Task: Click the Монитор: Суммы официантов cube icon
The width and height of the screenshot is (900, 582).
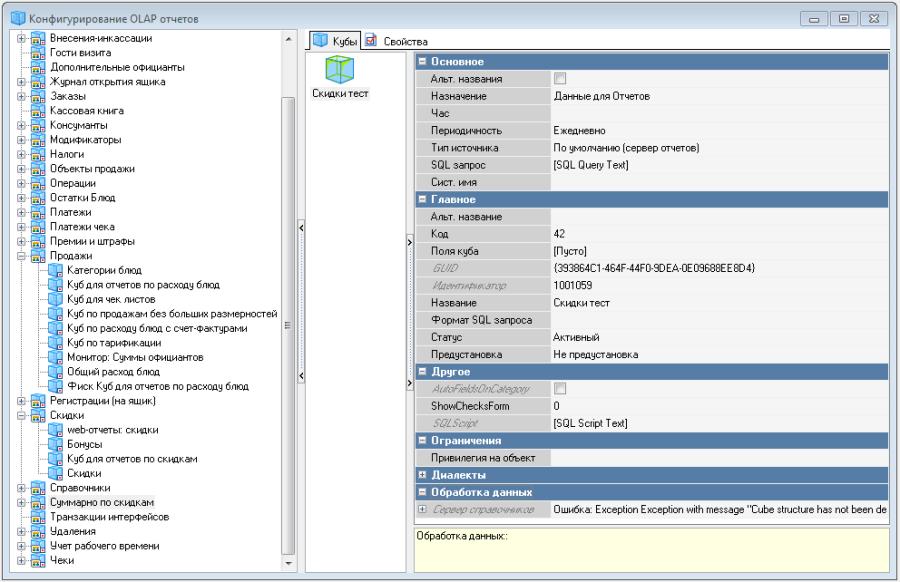Action: (x=56, y=357)
